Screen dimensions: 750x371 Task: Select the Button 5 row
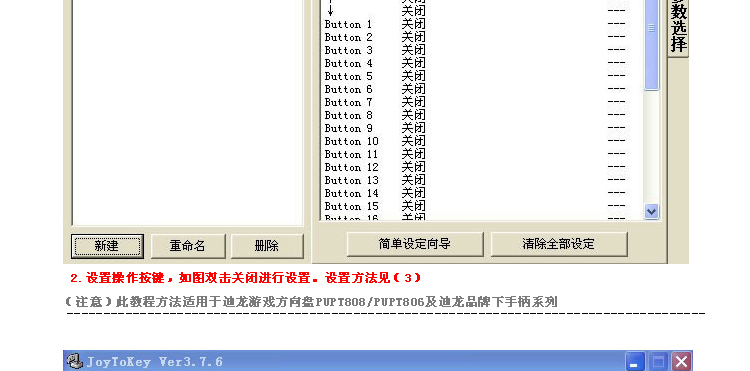coord(482,76)
